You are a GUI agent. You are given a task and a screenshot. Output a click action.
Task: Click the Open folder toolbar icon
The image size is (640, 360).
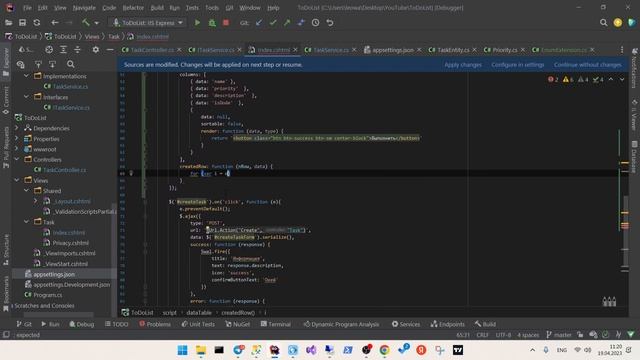coord(8,23)
